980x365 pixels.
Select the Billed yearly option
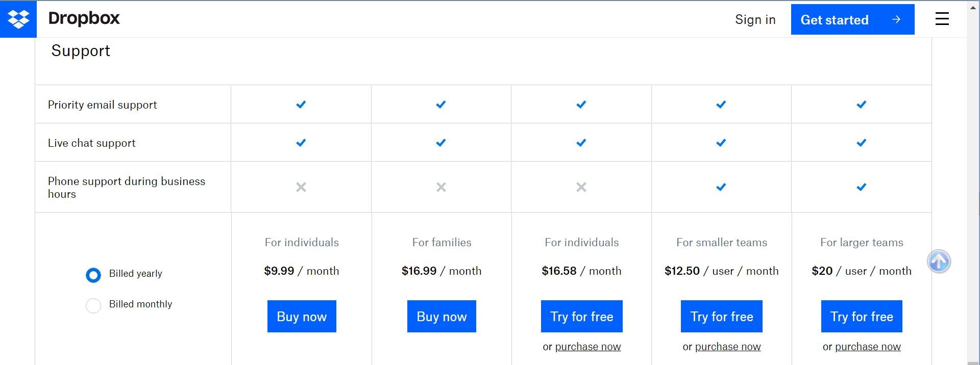[x=93, y=275]
